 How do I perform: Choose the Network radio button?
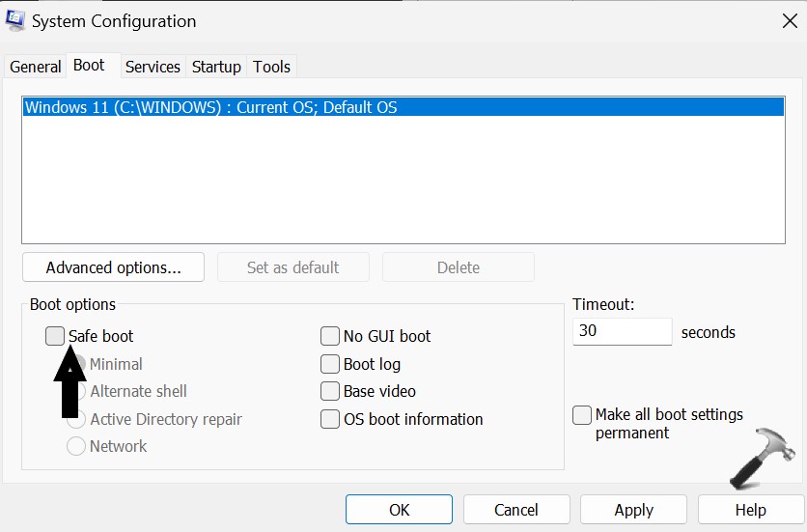[x=75, y=446]
